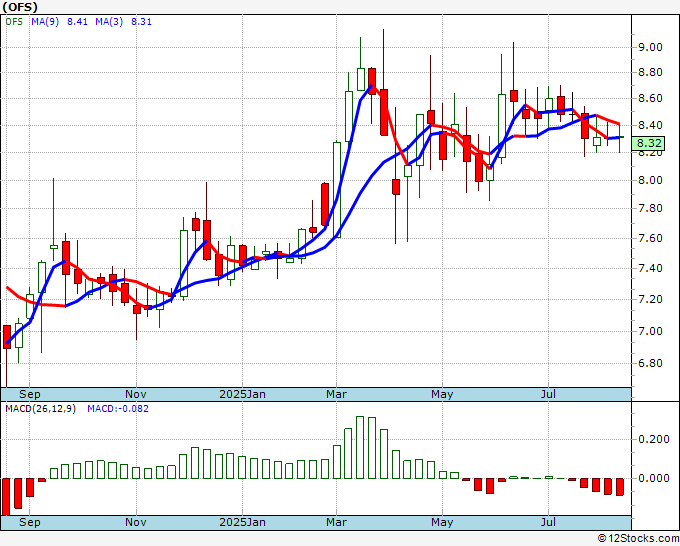The width and height of the screenshot is (680, 546).
Task: Click Sep on the price chart axis
Action: coord(29,394)
